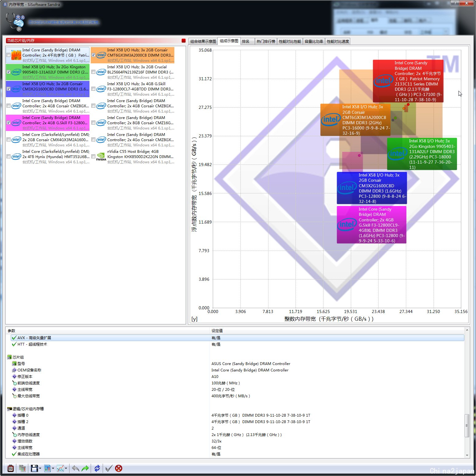Viewport: 476px width, 476px height.
Task: Click the blue refresh arrows icon
Action: 97,468
